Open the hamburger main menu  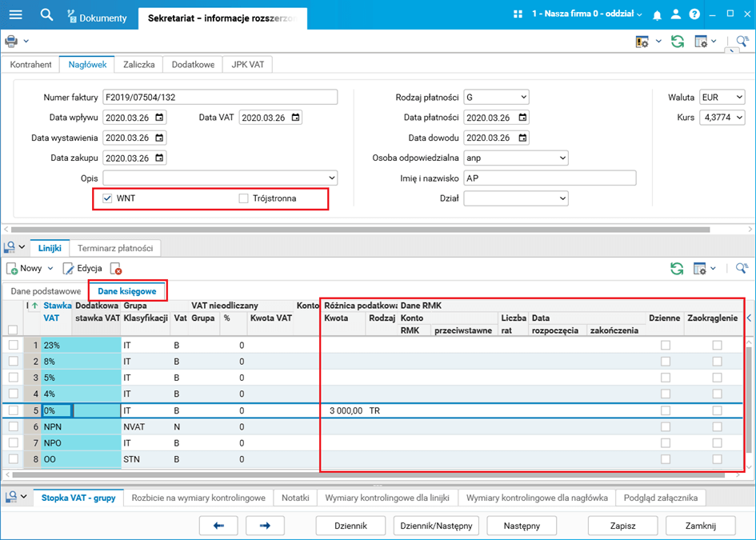coord(15,14)
